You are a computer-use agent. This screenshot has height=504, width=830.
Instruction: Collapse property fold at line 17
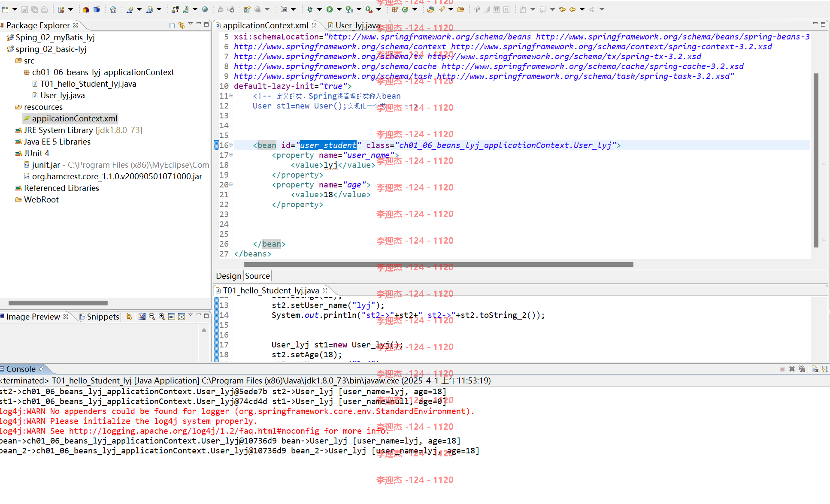tap(231, 155)
